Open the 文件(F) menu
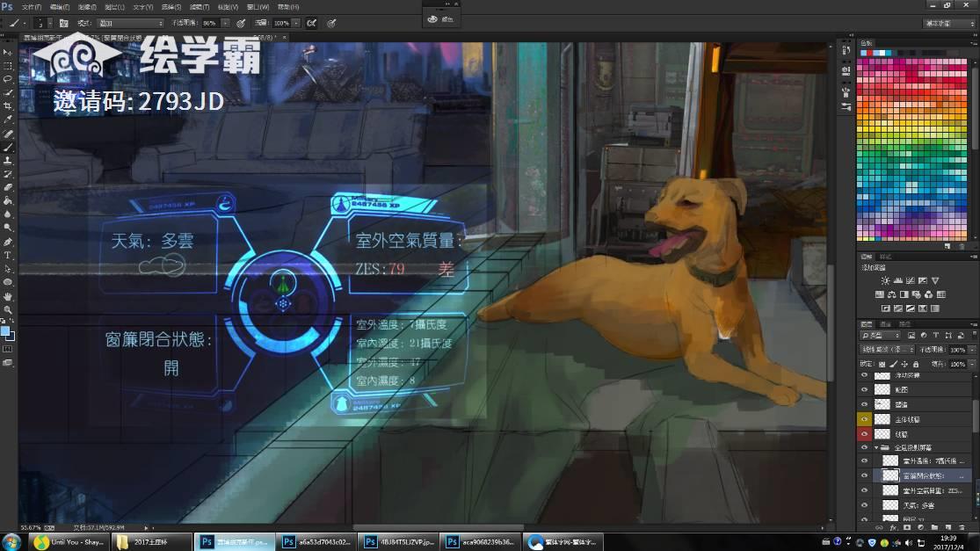 pyautogui.click(x=32, y=7)
